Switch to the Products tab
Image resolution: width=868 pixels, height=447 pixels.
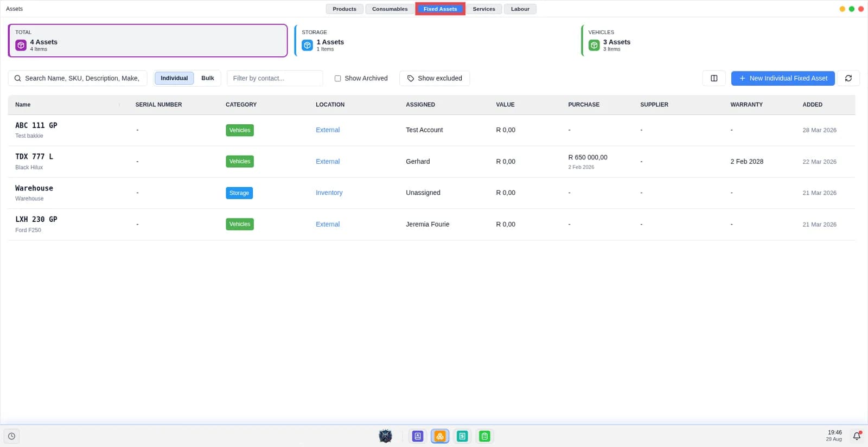344,9
